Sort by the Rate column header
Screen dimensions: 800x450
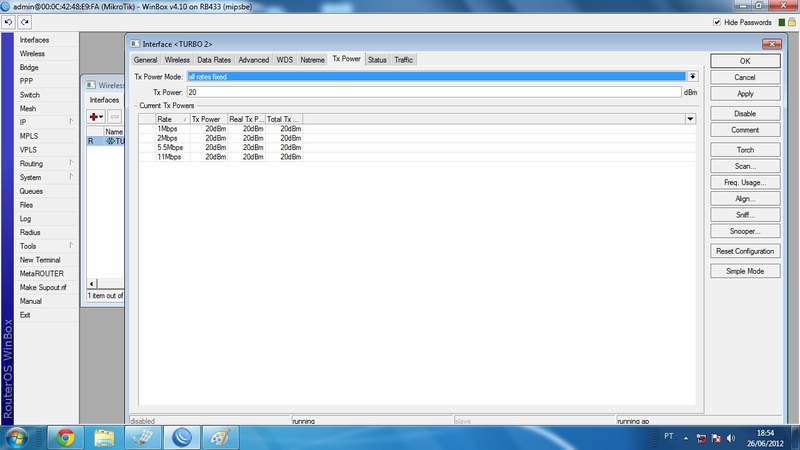(172, 119)
